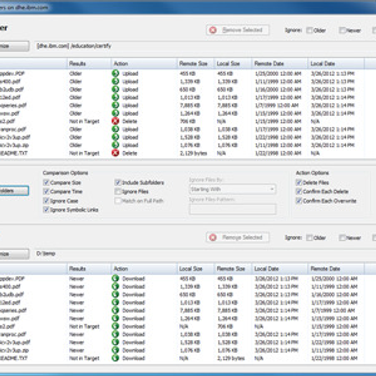
Task: Select the Download icon in the 1,076 KB row
Action: pos(115,350)
